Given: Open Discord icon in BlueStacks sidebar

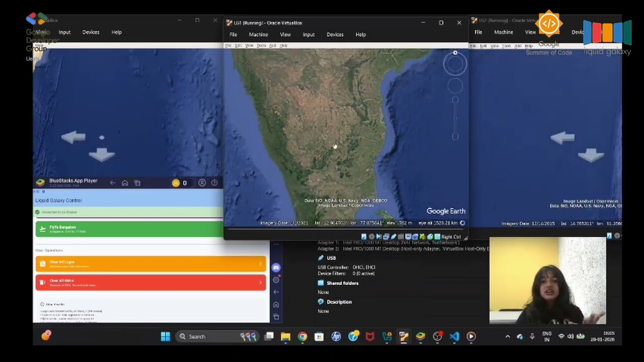Looking at the screenshot, I should [276, 267].
